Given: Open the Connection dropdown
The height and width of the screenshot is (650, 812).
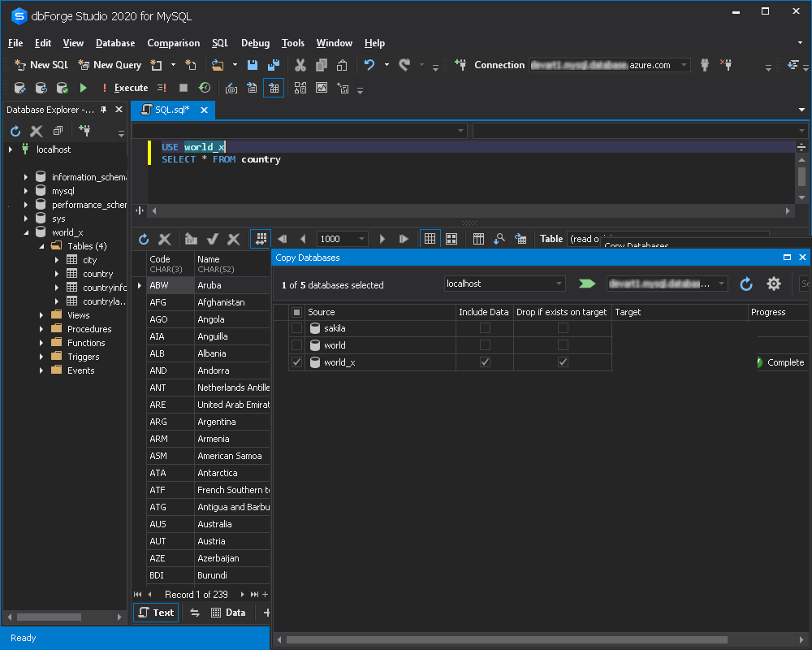Looking at the screenshot, I should pos(684,65).
